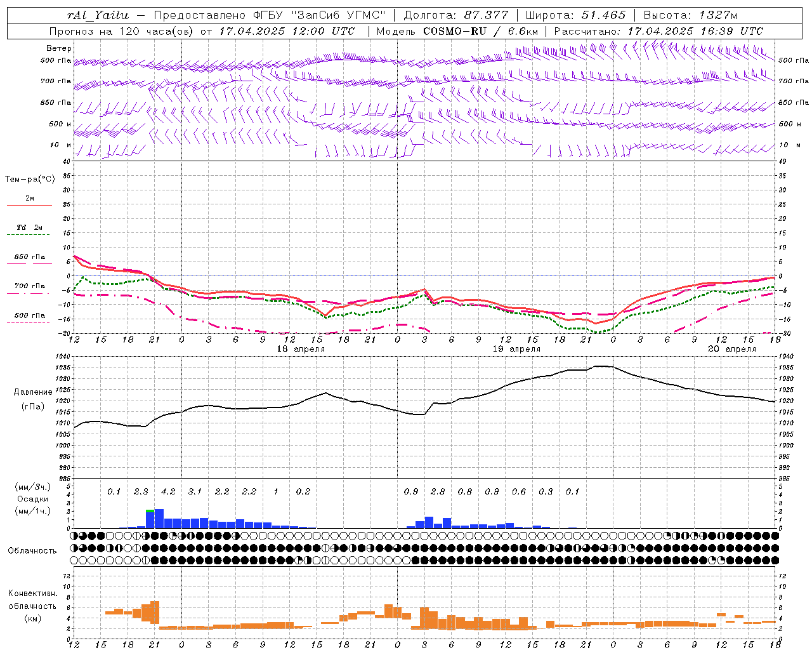Click the green-topped precipitation bar

150,519
